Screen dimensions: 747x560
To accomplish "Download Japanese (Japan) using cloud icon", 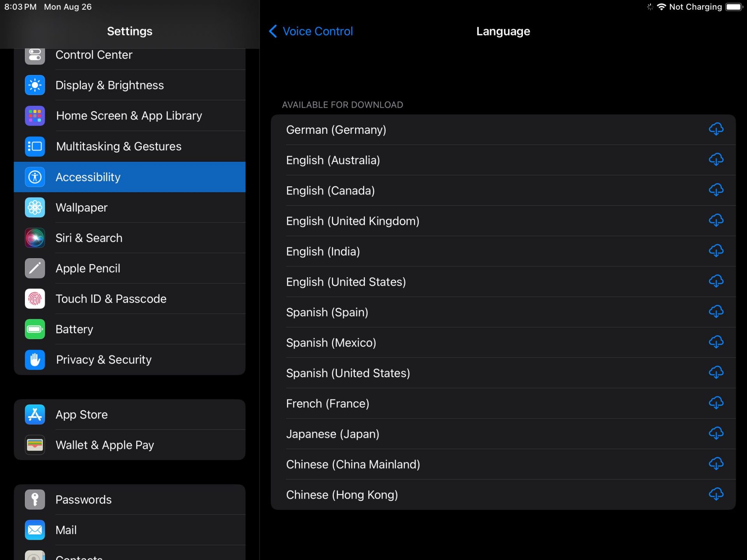I will pyautogui.click(x=715, y=433).
